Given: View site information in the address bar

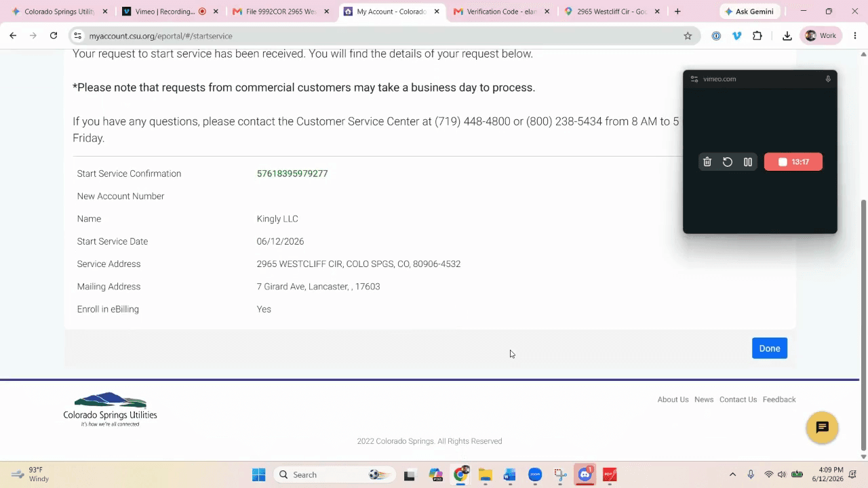Looking at the screenshot, I should click(x=77, y=36).
